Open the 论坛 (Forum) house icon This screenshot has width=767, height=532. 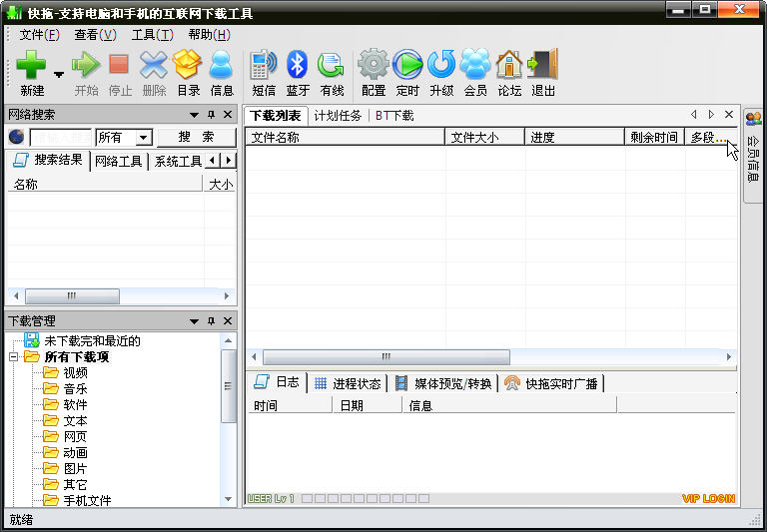pos(509,66)
